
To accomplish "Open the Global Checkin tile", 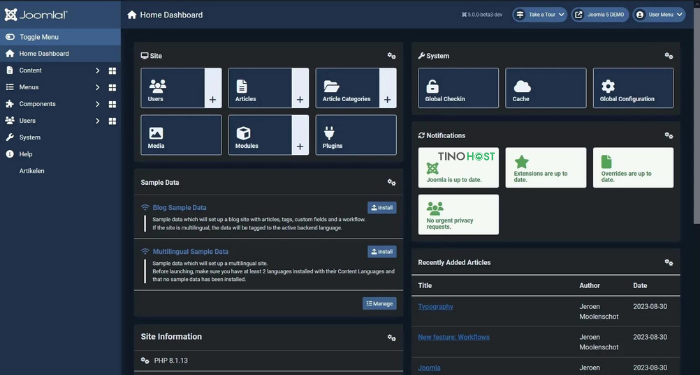I will [458, 88].
